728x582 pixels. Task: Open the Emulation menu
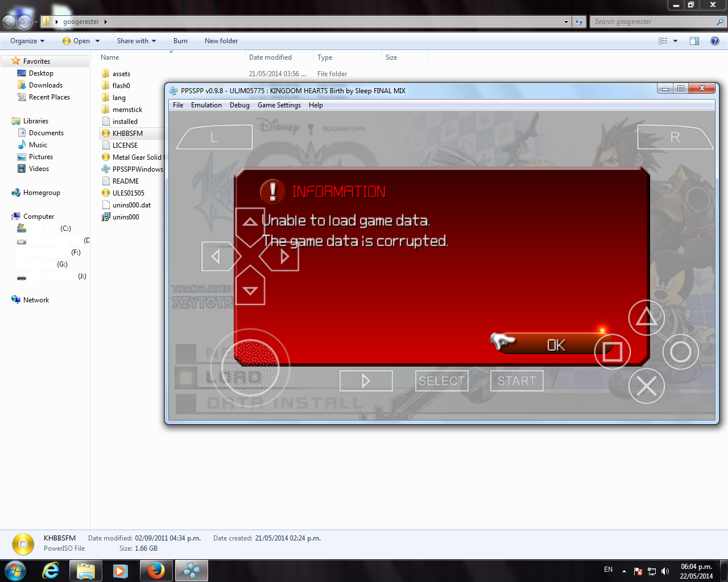pyautogui.click(x=206, y=105)
